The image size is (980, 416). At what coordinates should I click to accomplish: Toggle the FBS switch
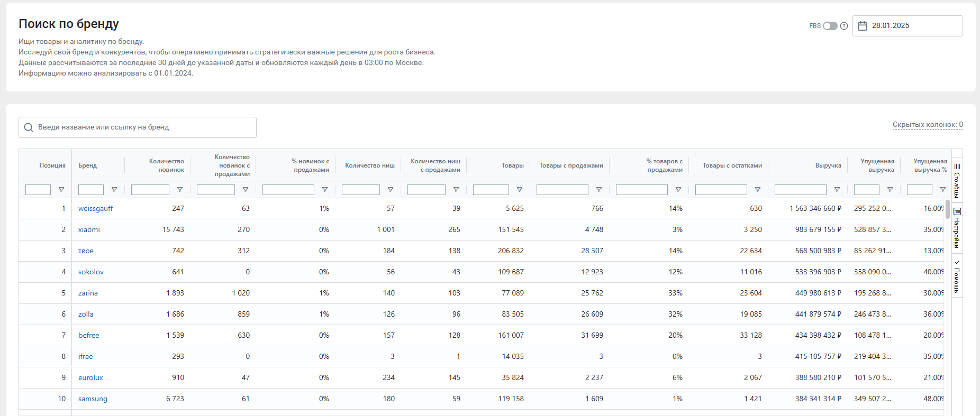click(x=830, y=26)
